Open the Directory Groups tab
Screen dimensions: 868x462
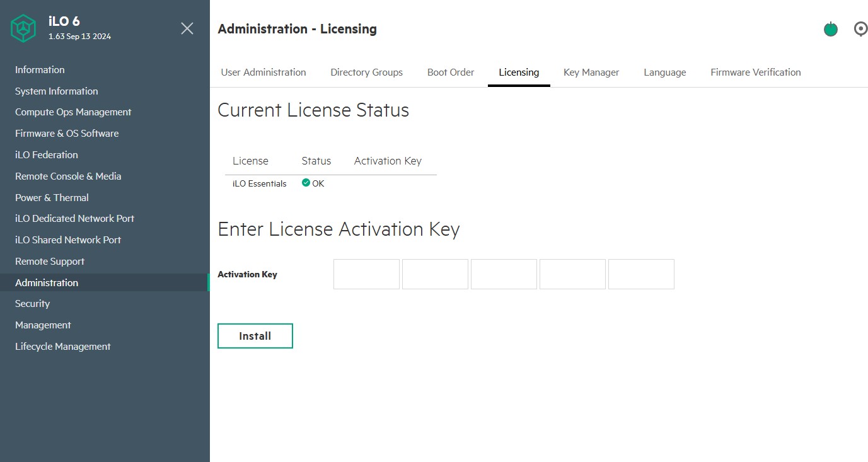[x=366, y=72]
